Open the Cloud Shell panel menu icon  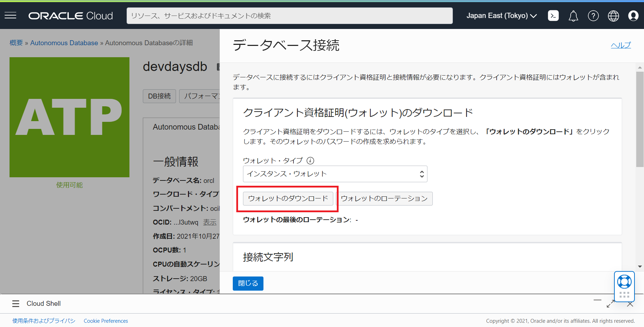[16, 304]
